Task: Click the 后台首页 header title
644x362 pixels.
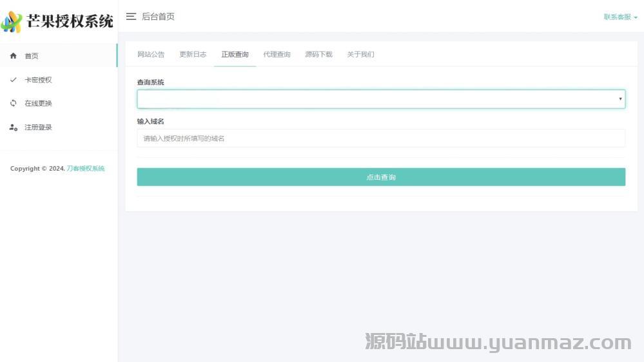Action: [158, 17]
